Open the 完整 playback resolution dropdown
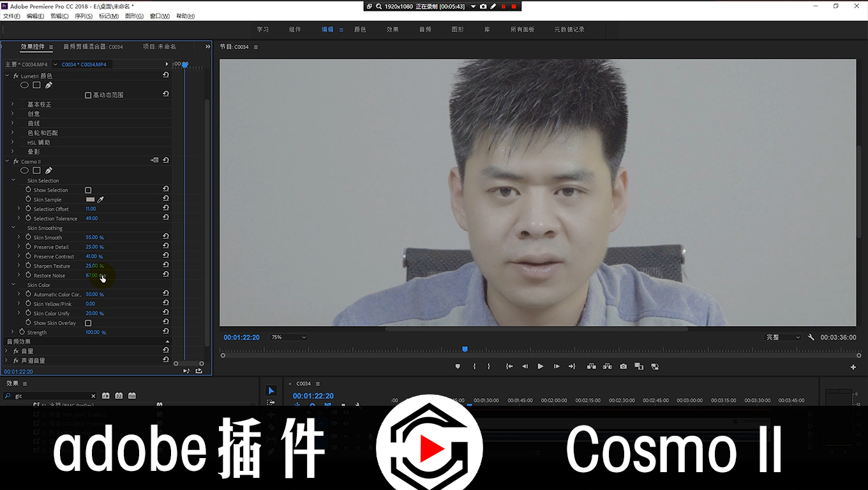 (782, 338)
